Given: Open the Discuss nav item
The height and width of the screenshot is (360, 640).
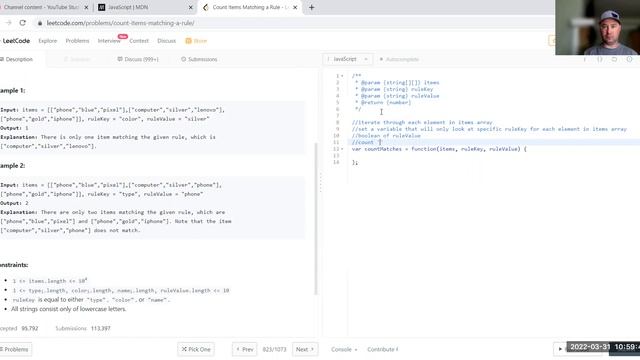Looking at the screenshot, I should point(167,41).
